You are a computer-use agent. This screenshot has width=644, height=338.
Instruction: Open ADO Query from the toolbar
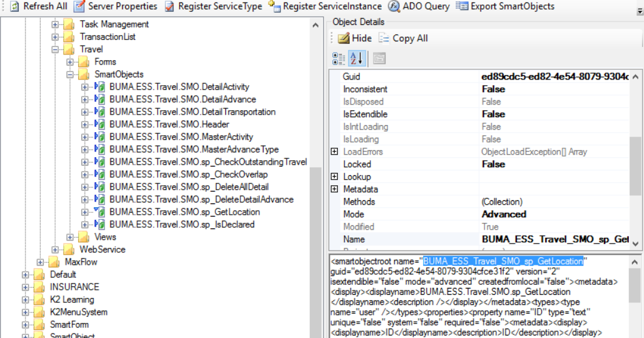coord(419,6)
